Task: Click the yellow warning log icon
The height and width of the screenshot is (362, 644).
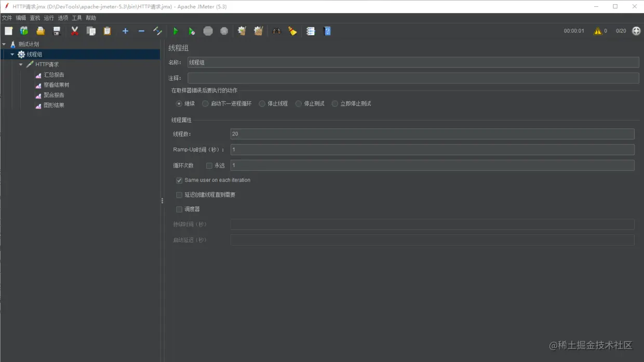Action: [598, 31]
